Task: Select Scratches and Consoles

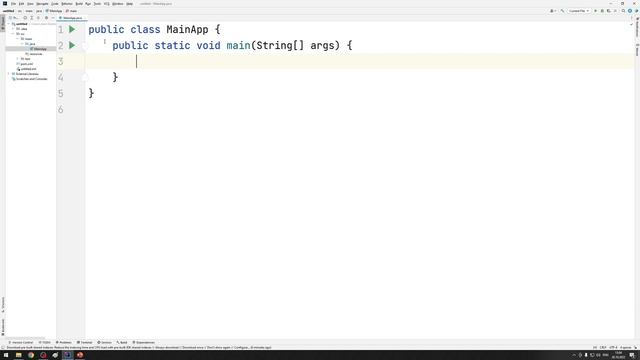Action: (31, 79)
